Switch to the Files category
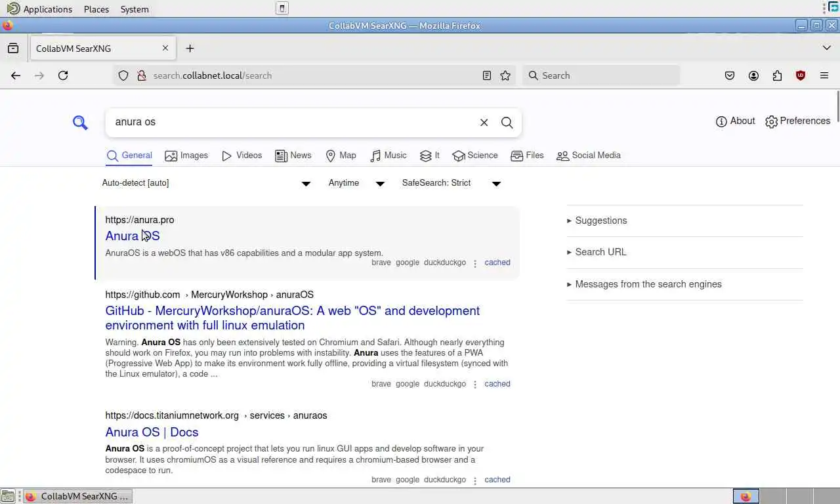The image size is (840, 504). click(527, 156)
